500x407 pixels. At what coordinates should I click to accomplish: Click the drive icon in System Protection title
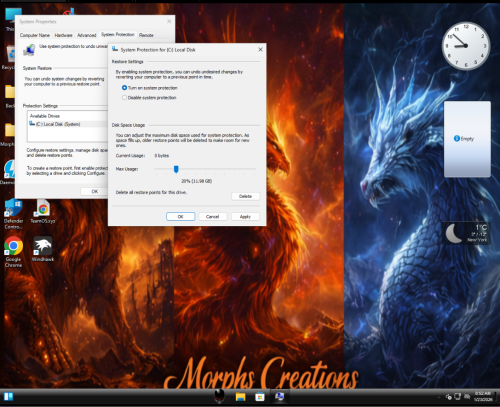coord(115,49)
